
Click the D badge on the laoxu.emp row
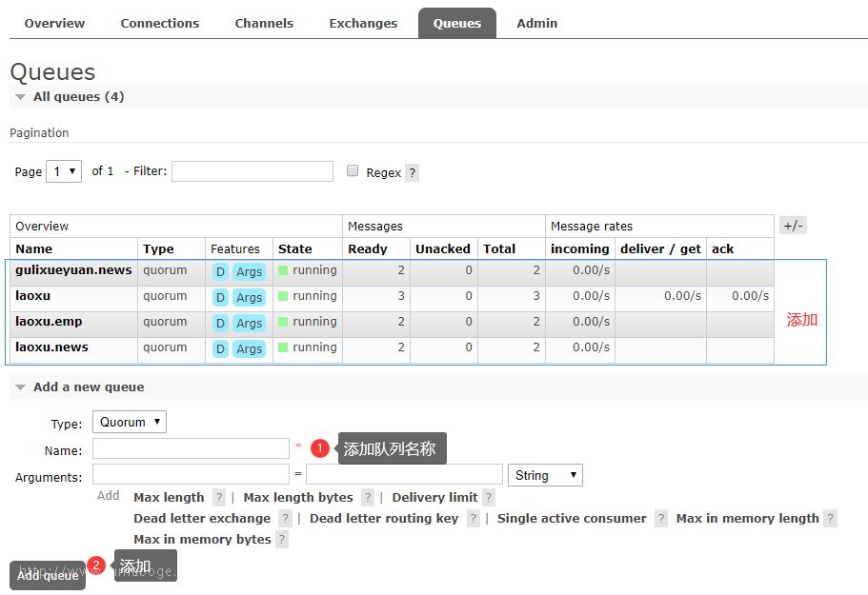pos(220,323)
